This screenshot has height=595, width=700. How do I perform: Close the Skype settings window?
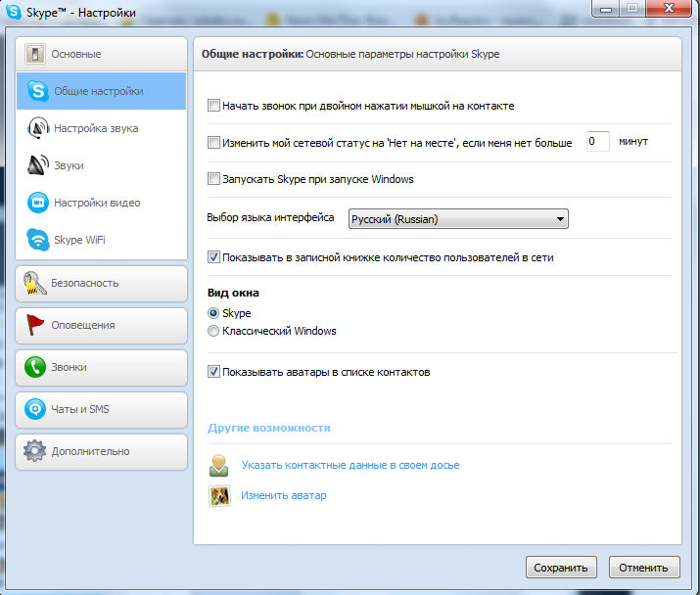669,9
